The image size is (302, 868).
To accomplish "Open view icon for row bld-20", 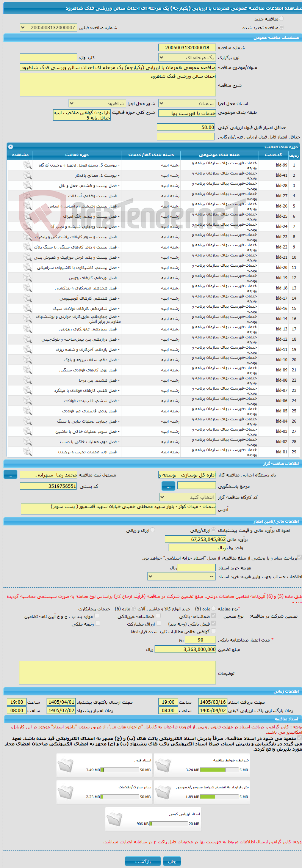I will coord(27,267).
